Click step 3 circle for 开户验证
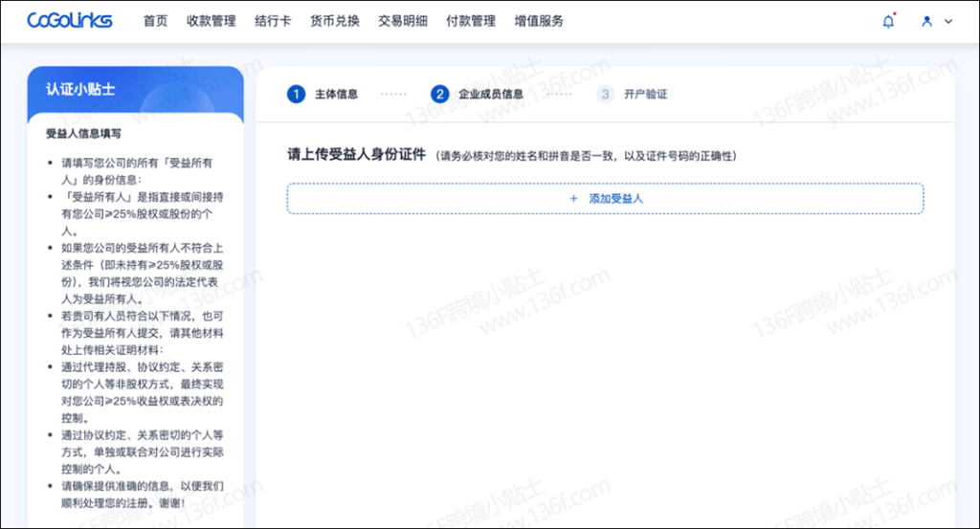Viewport: 980px width, 529px height. (605, 95)
